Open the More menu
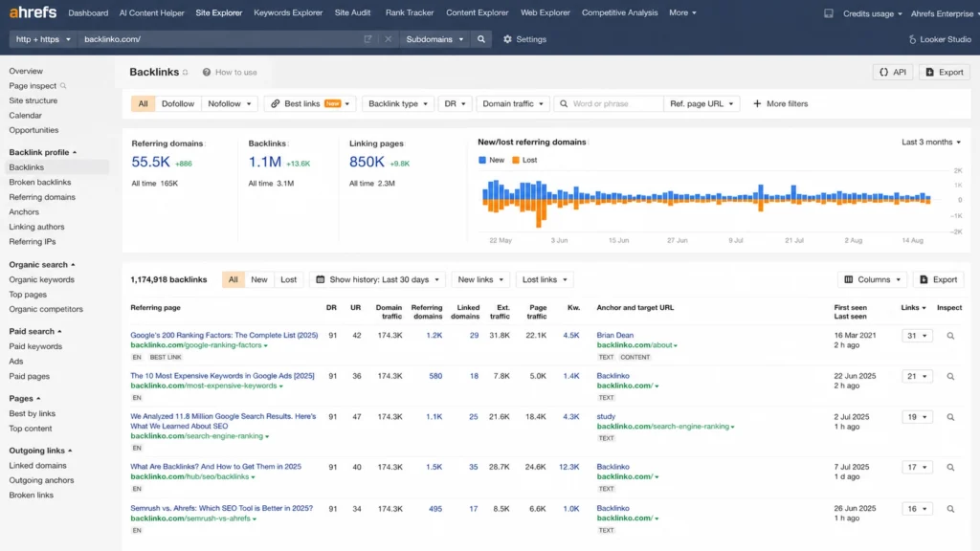Viewport: 980px width, 551px height. (682, 12)
